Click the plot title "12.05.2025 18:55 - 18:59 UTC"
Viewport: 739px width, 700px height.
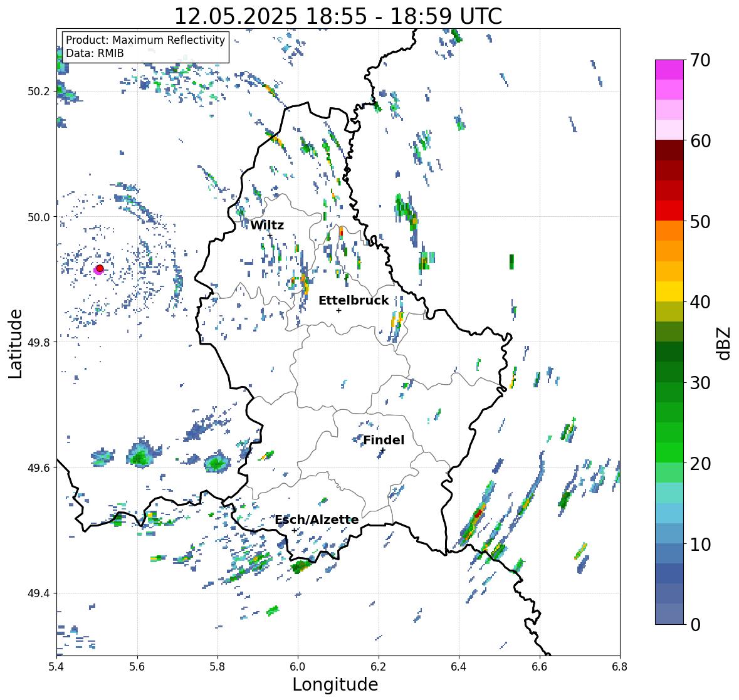[338, 16]
